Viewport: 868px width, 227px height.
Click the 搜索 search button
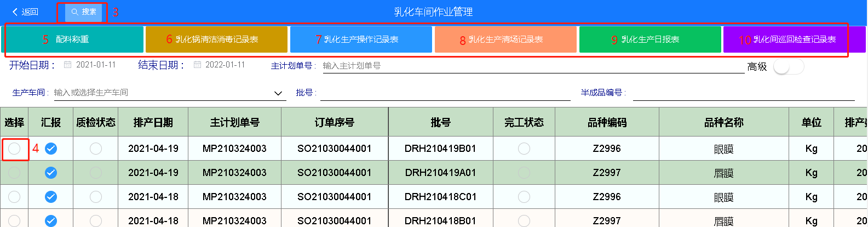(x=84, y=12)
